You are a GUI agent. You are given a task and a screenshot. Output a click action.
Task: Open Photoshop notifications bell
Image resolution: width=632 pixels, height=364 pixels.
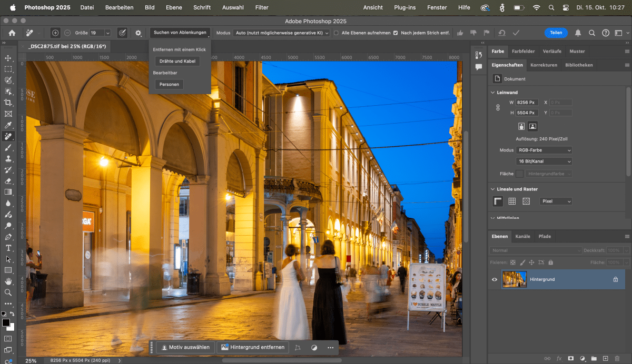tap(578, 33)
